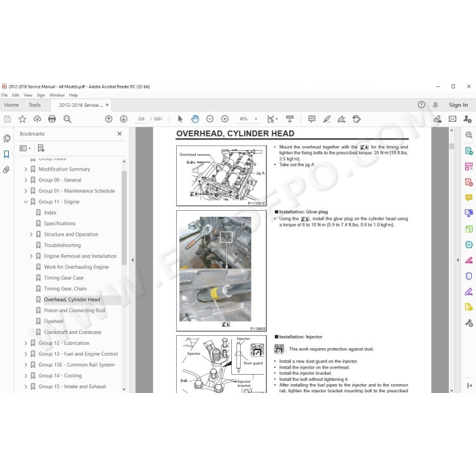Open the Edit menu

[16, 95]
